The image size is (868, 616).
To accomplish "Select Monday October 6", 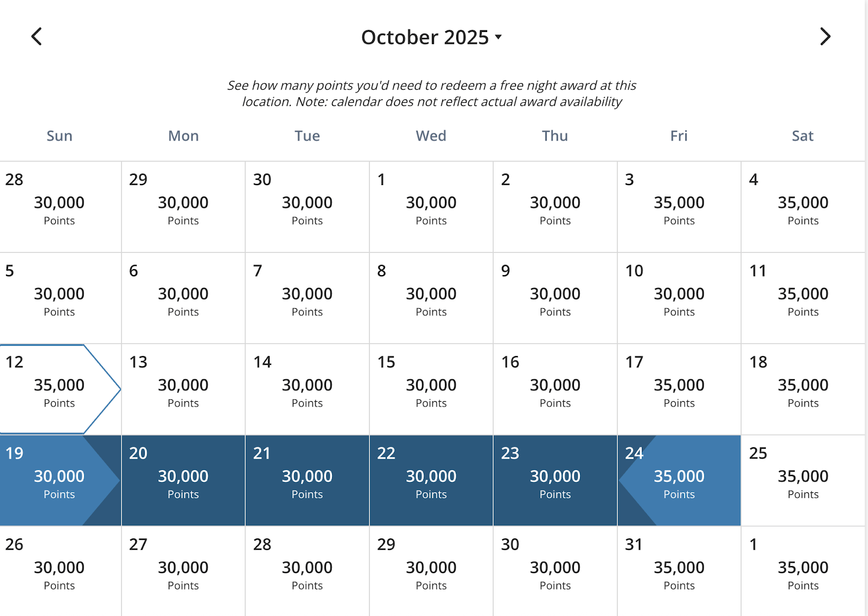I will point(183,298).
